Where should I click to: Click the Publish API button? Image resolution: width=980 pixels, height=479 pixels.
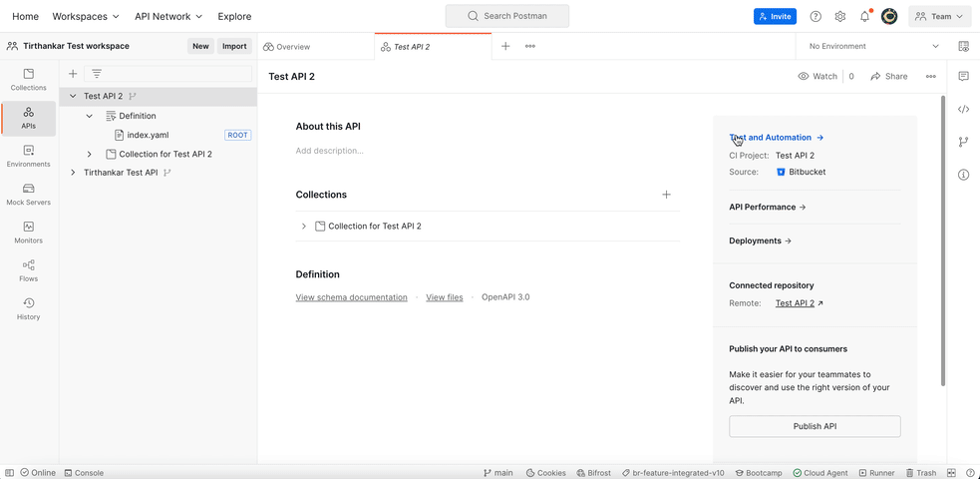point(815,426)
